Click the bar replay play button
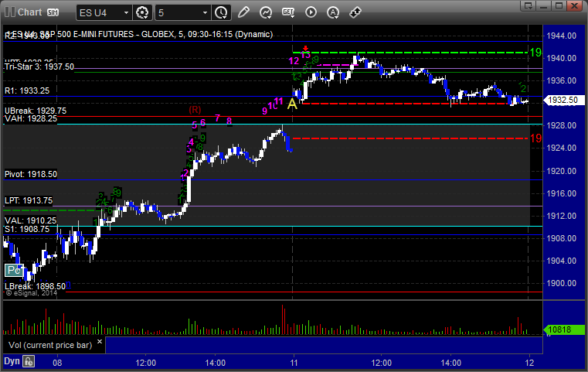This screenshot has height=372, width=588. coord(311,12)
